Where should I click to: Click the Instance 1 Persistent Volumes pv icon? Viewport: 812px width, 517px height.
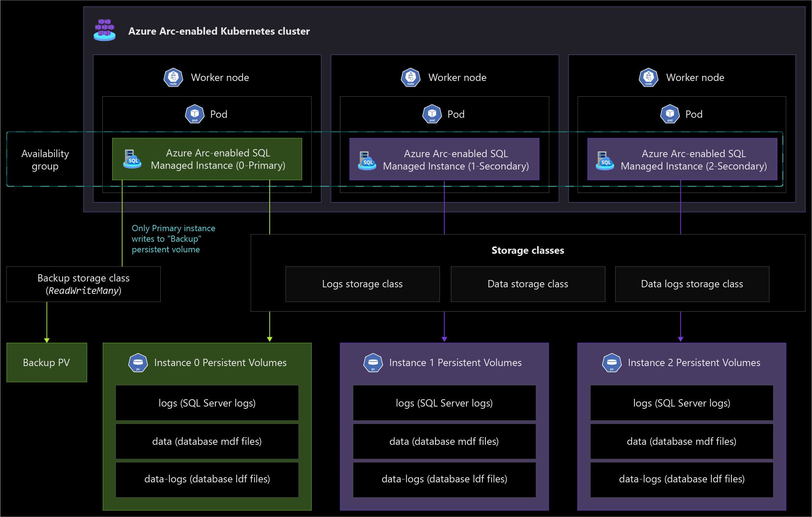tap(373, 363)
